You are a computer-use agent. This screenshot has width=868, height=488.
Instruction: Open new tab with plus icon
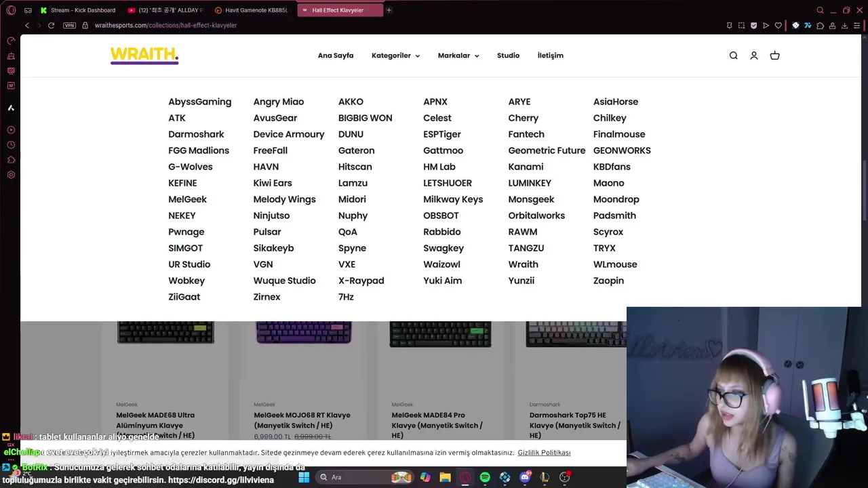(389, 10)
